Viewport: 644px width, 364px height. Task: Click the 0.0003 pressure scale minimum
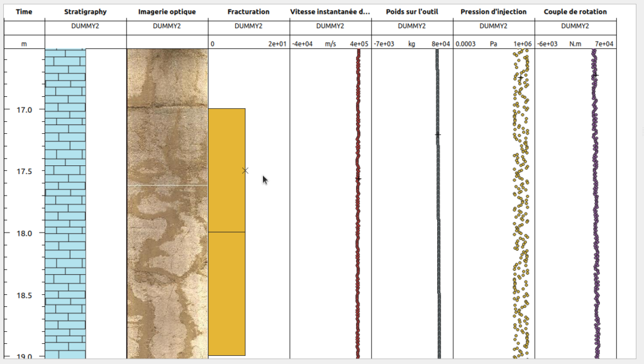465,44
